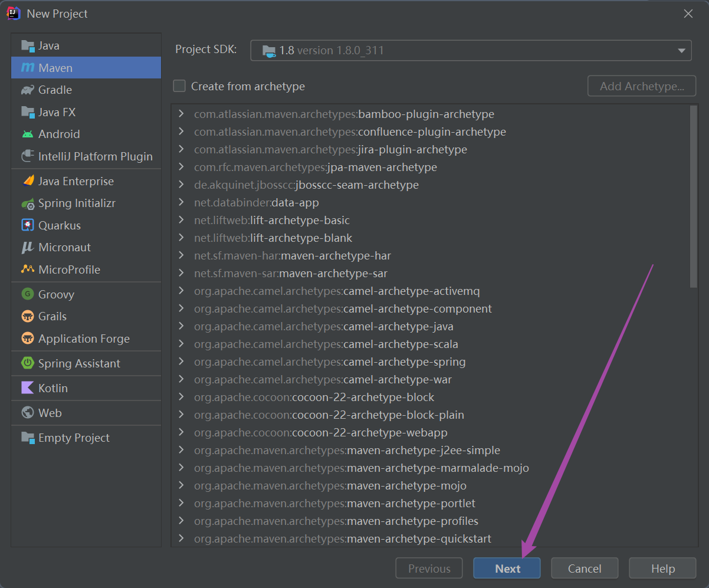Click the Empty Project folder icon
Image resolution: width=709 pixels, height=588 pixels.
point(28,438)
